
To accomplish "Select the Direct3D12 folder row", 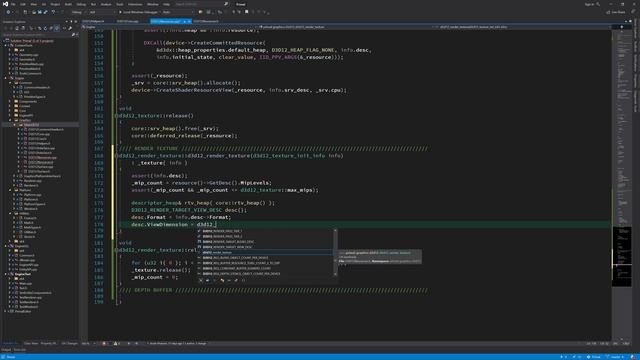I will tap(40, 125).
